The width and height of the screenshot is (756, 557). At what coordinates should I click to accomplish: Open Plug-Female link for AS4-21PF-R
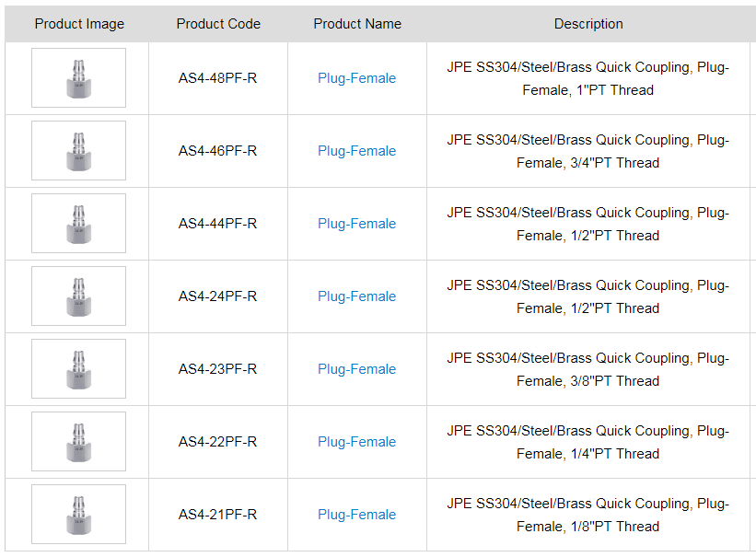tap(356, 515)
